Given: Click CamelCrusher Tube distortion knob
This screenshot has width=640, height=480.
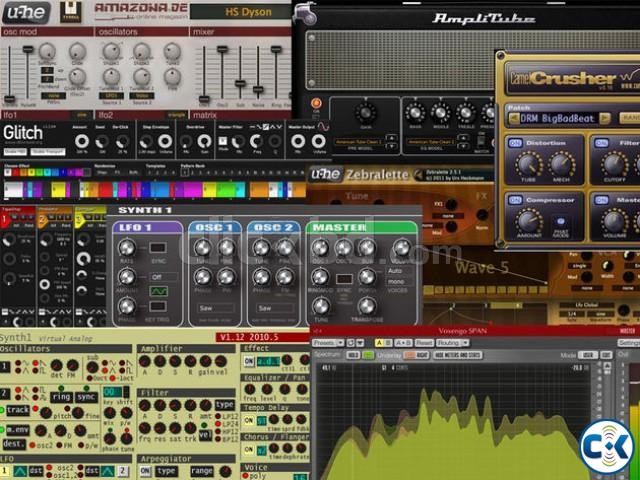Looking at the screenshot, I should (x=529, y=164).
